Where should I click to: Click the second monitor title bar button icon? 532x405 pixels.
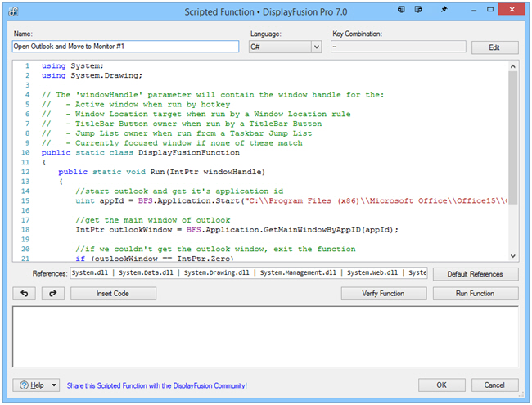418,10
